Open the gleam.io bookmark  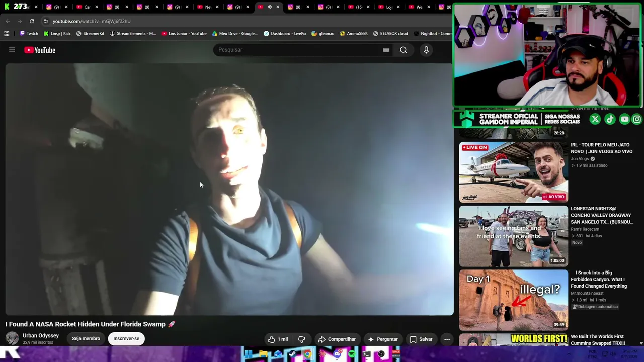323,34
